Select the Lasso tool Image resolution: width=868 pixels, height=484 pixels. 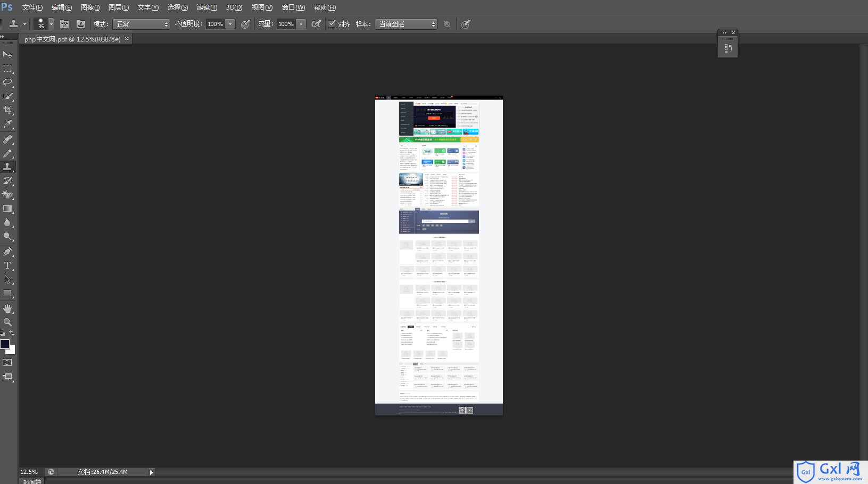(7, 82)
